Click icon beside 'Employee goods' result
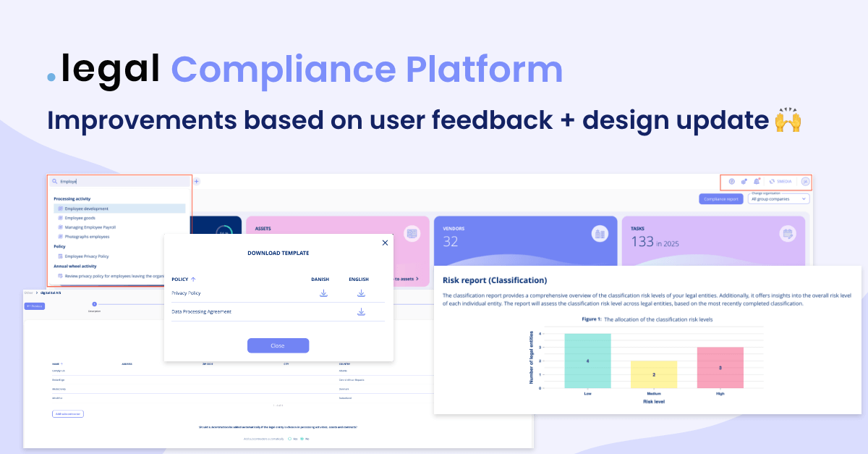868x454 pixels. pos(60,218)
